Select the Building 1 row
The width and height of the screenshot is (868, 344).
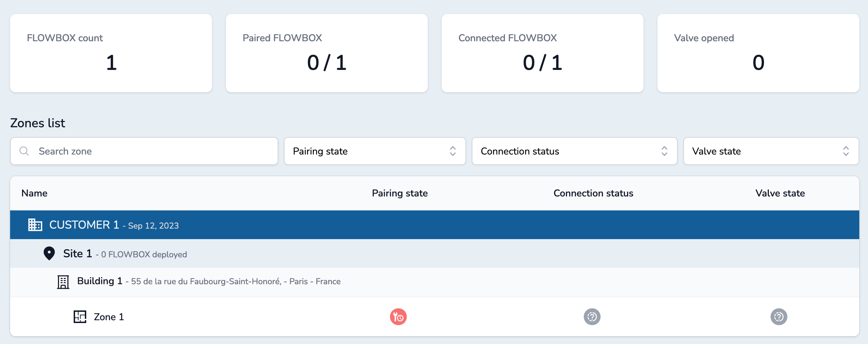click(x=435, y=282)
